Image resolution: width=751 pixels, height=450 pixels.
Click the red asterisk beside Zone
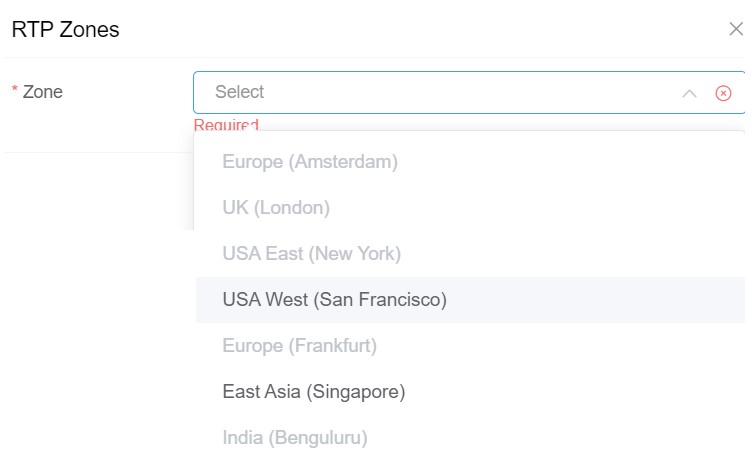[15, 92]
